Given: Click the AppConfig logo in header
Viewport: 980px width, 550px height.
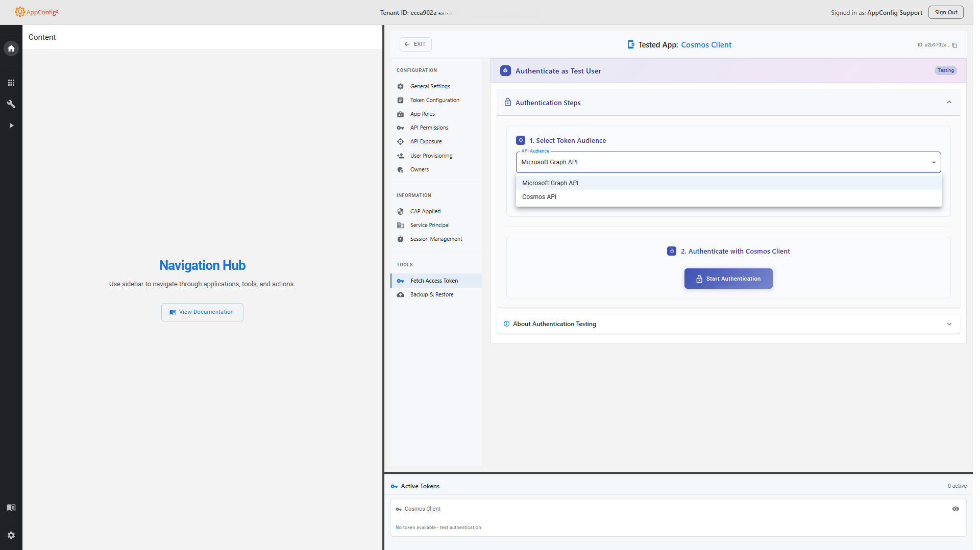Looking at the screenshot, I should (x=36, y=12).
